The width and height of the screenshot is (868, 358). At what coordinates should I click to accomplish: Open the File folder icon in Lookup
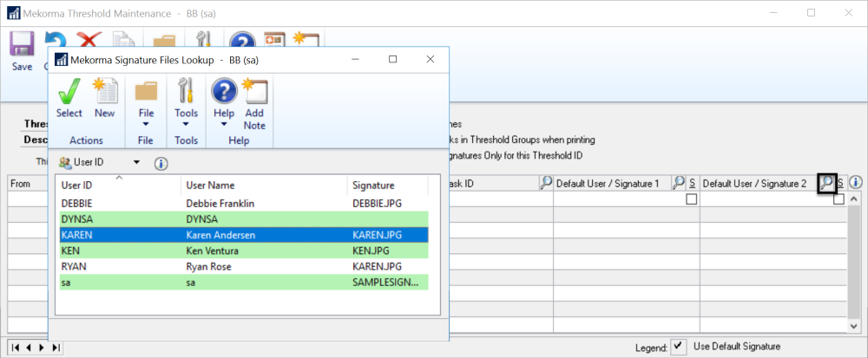(146, 91)
